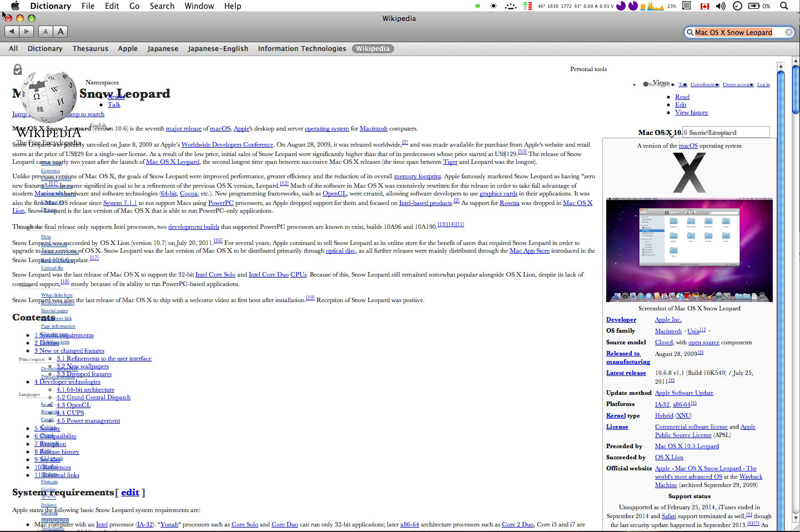Select the Wikipedia tab
This screenshot has height=532, width=800.
point(373,49)
